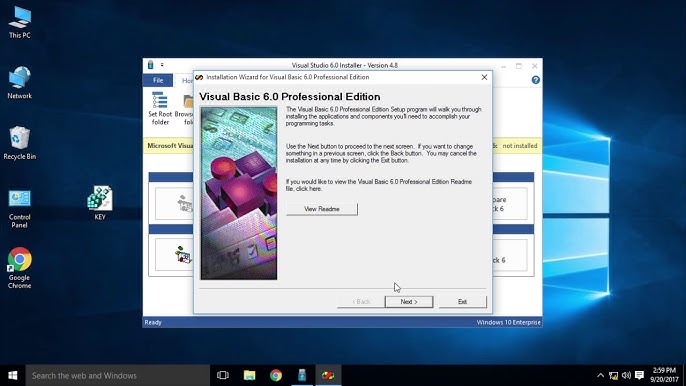Open Chrome from the taskbar
Screen dimensions: 686x386
click(276, 375)
